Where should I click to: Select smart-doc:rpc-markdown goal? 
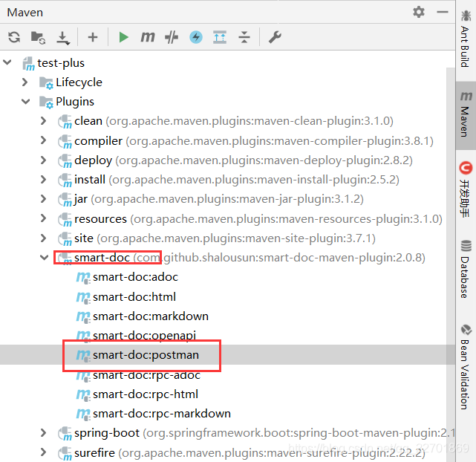[162, 414]
